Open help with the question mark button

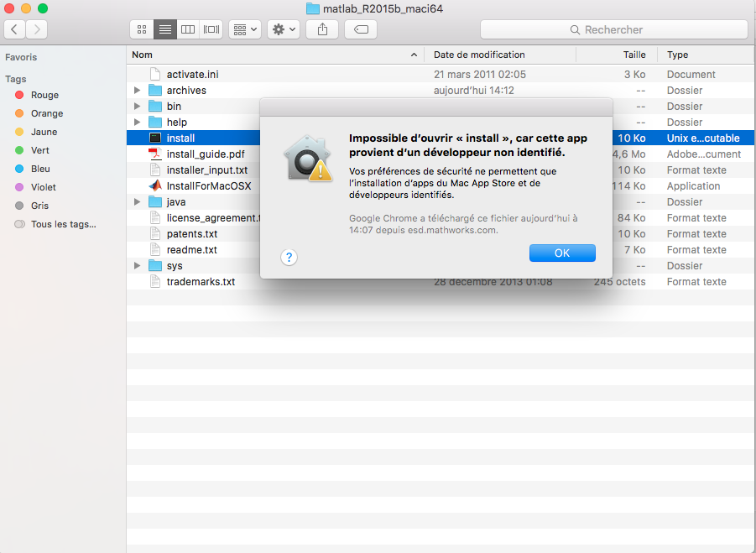(289, 257)
